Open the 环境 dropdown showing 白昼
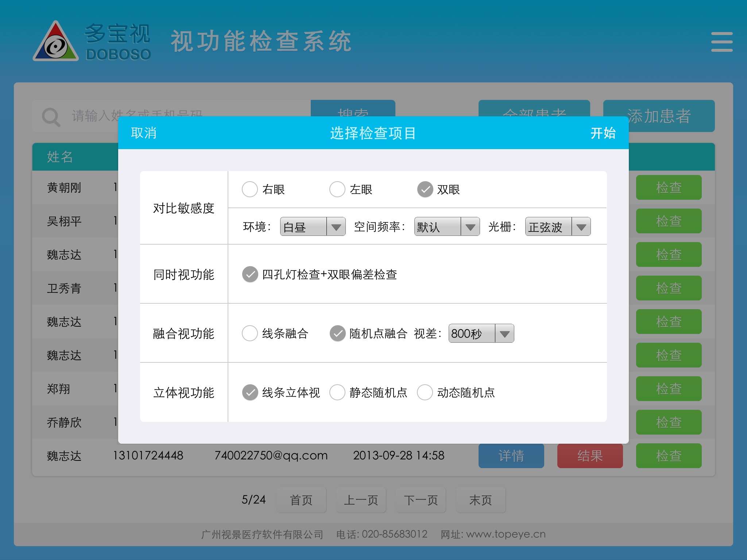 (x=313, y=227)
